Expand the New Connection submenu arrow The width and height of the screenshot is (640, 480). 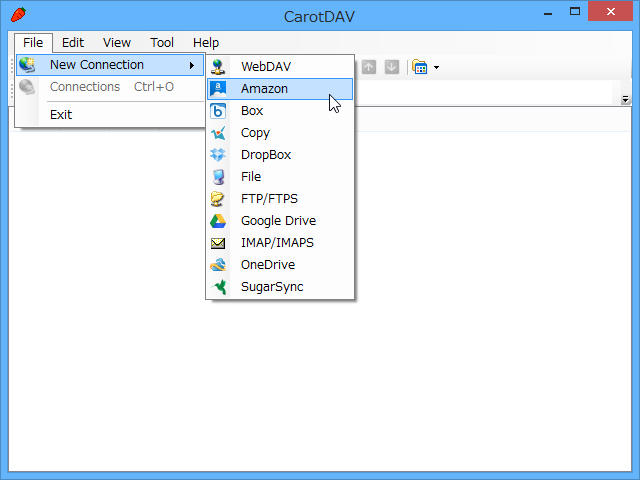point(192,65)
